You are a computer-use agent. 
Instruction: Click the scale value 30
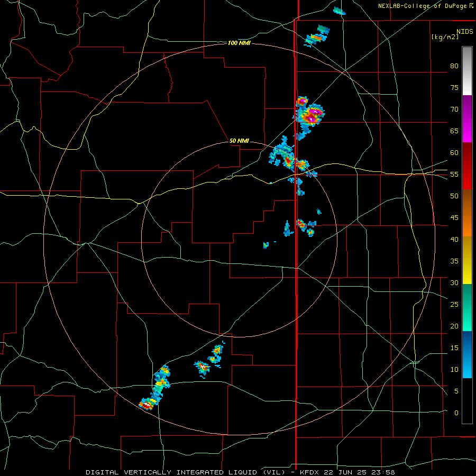[x=454, y=282]
